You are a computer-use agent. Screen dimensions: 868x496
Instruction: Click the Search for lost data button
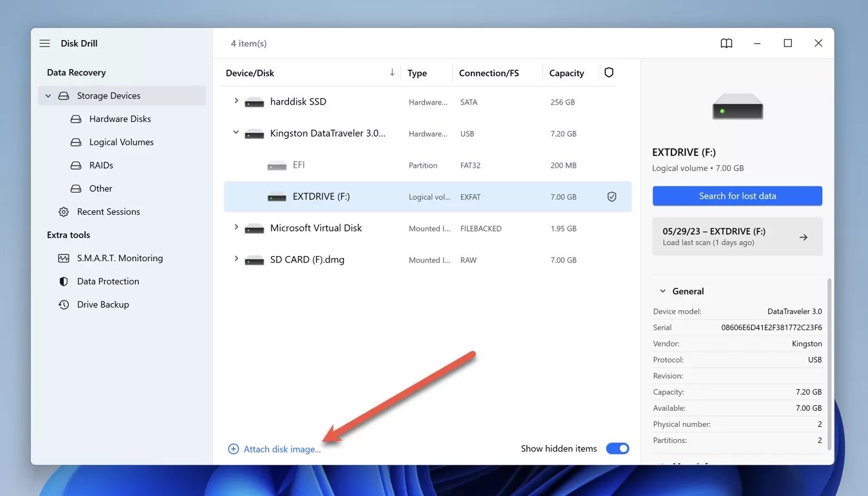pyautogui.click(x=737, y=195)
